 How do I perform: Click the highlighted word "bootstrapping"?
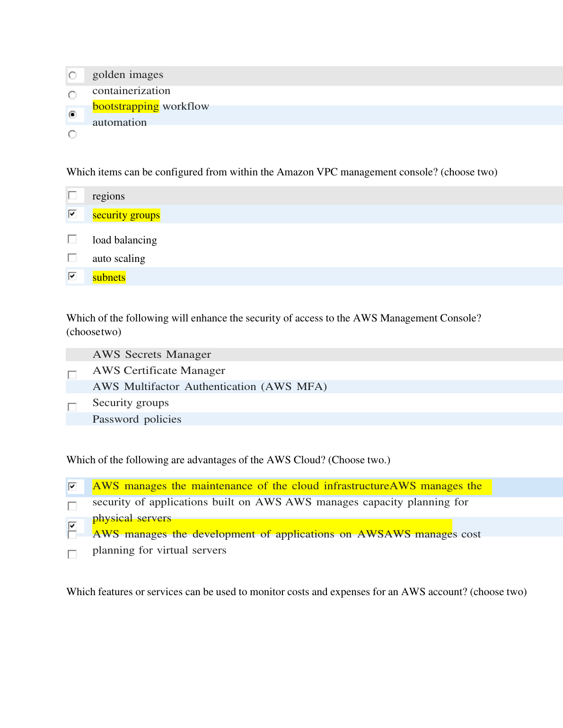pyautogui.click(x=125, y=106)
